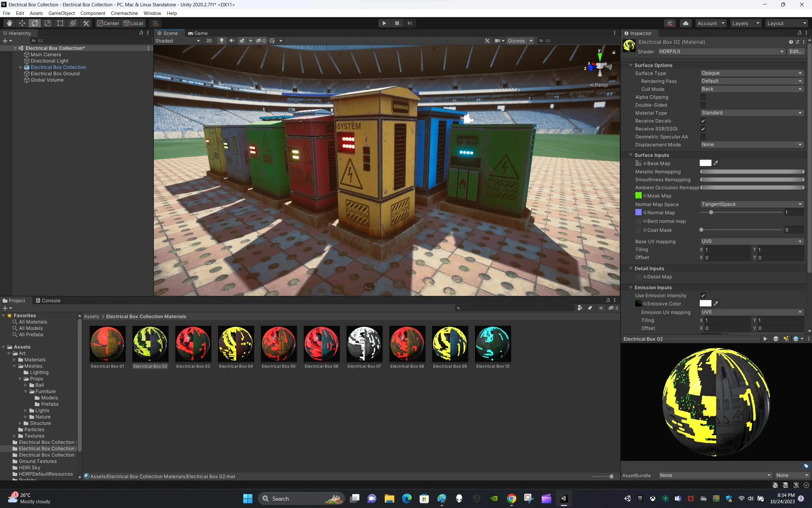This screenshot has height=508, width=812.
Task: Open the custom editor tools icon
Action: click(86, 23)
